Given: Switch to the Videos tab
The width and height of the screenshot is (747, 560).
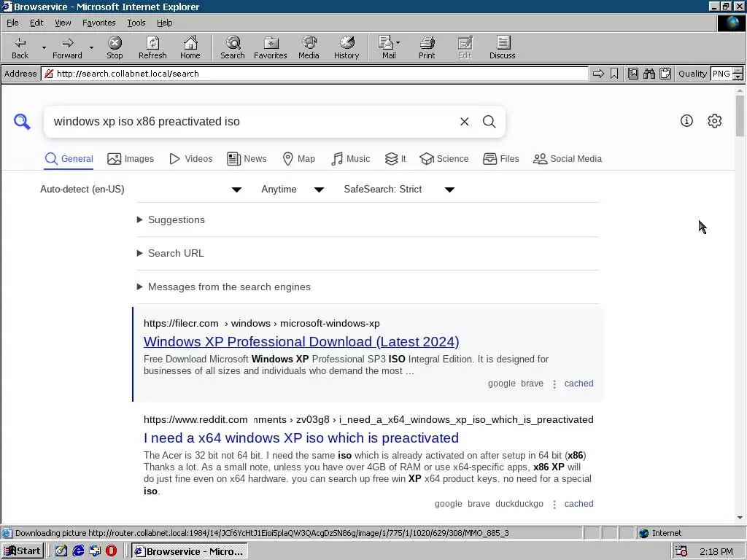Looking at the screenshot, I should (x=191, y=158).
